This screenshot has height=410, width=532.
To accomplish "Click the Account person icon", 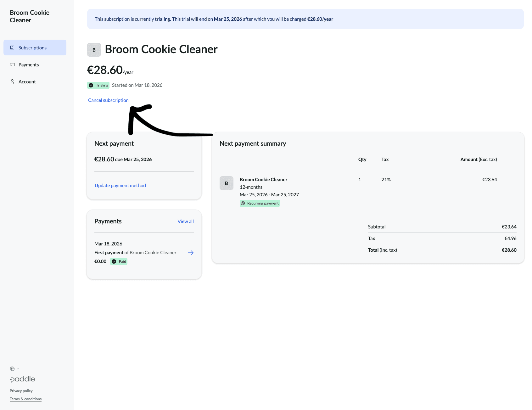I will pos(12,81).
